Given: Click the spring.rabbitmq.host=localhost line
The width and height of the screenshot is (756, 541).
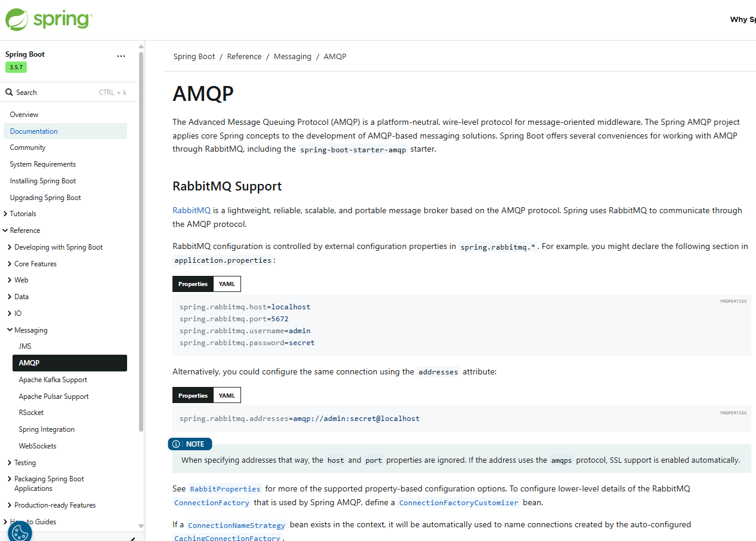Looking at the screenshot, I should pyautogui.click(x=245, y=307).
